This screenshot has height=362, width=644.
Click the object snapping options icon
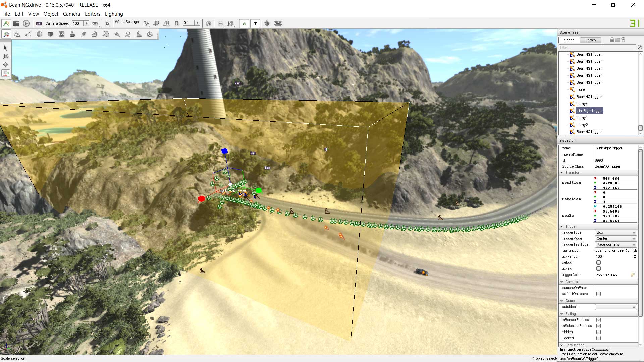click(x=146, y=23)
